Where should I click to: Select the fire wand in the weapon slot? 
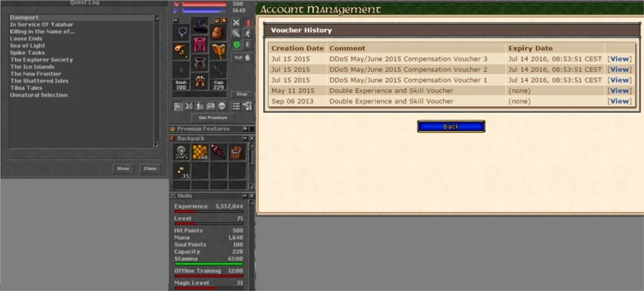click(x=181, y=51)
